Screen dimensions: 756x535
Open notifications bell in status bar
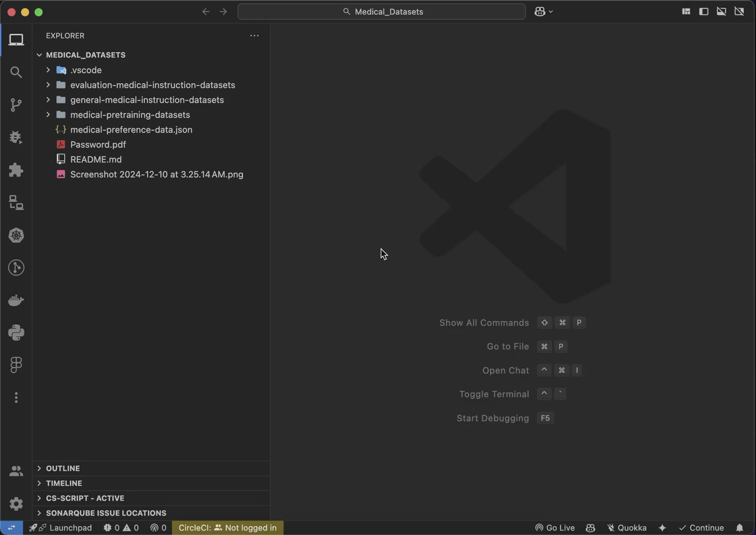click(x=740, y=528)
